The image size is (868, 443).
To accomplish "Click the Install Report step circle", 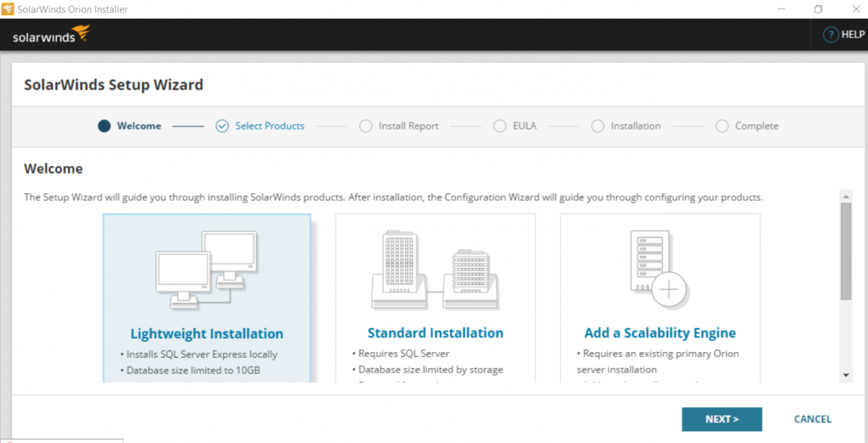I will (366, 126).
